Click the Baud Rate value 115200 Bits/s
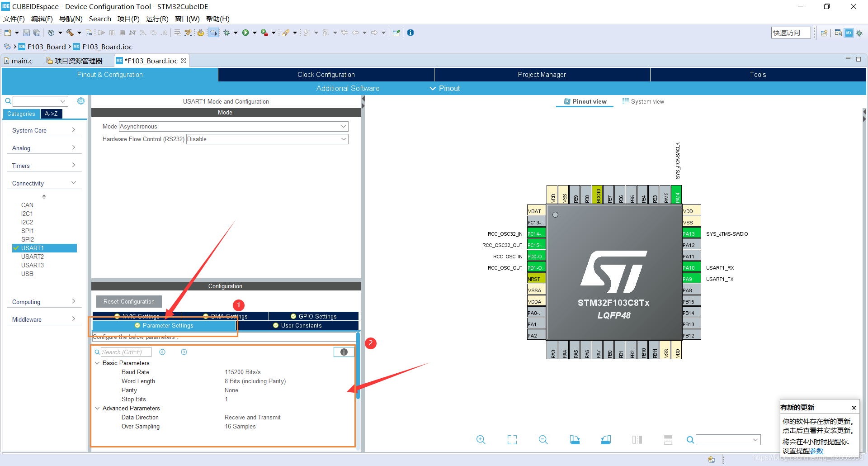Screen dimensions: 868x466 tap(243, 372)
